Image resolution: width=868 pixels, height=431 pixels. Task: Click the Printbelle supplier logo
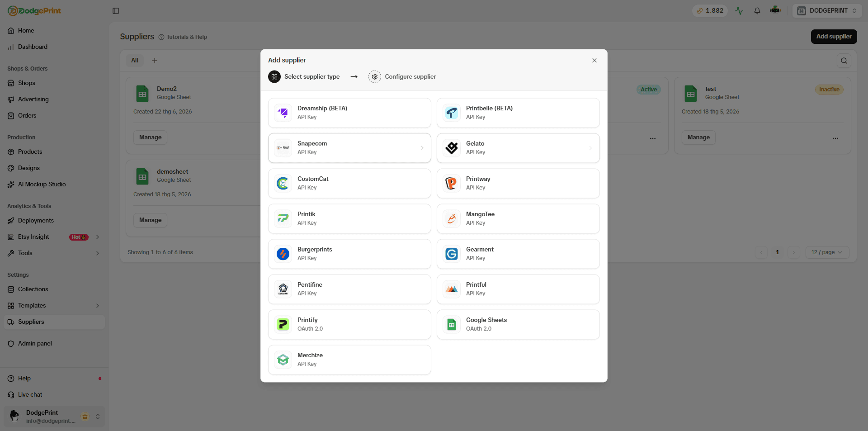click(452, 113)
